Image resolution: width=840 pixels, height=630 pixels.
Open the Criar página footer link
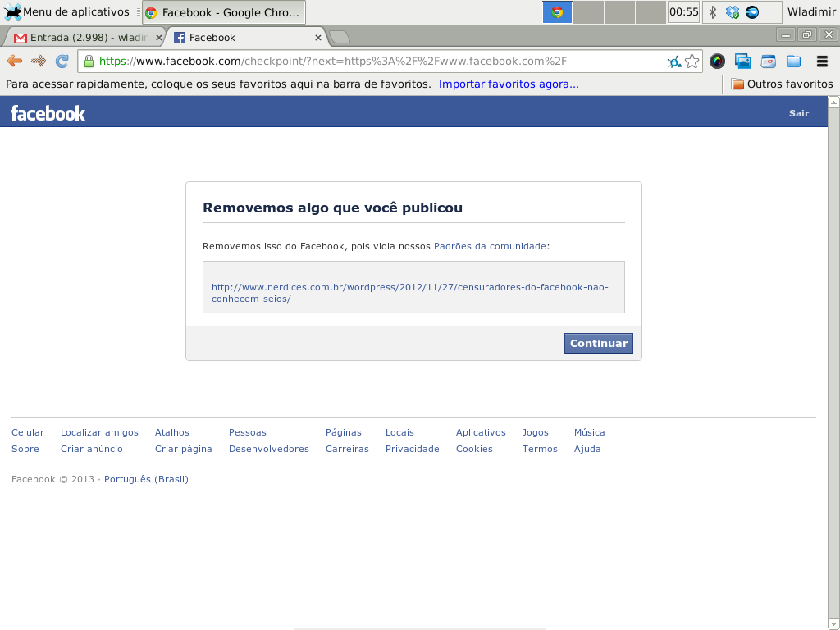[x=183, y=449]
